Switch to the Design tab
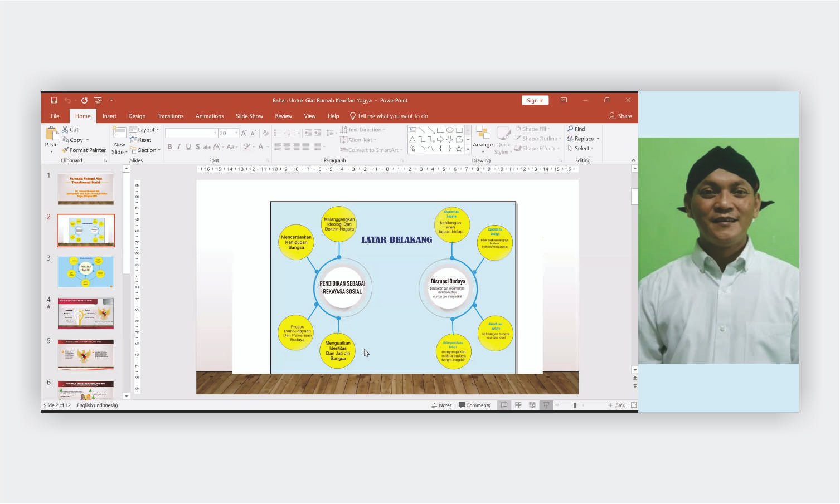The image size is (840, 504). coord(137,116)
